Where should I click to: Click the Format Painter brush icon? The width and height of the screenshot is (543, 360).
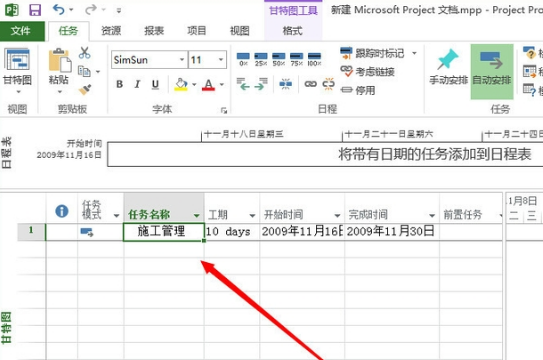tap(84, 89)
